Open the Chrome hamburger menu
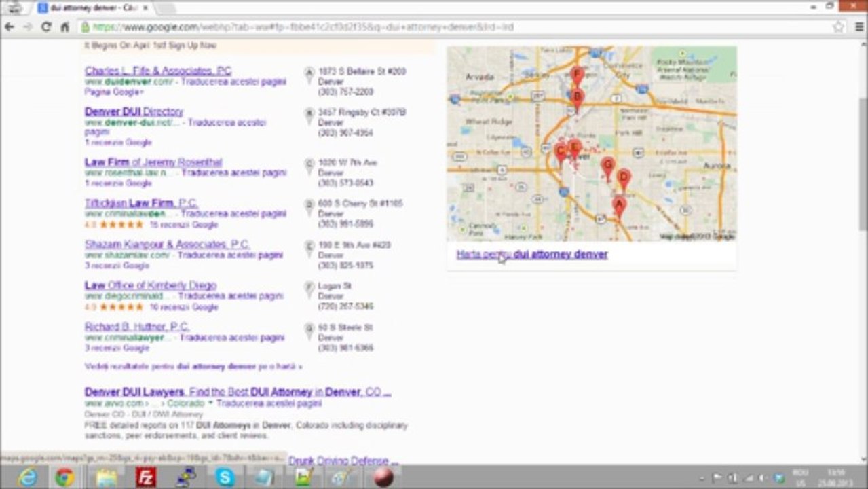The image size is (868, 489). tap(857, 27)
